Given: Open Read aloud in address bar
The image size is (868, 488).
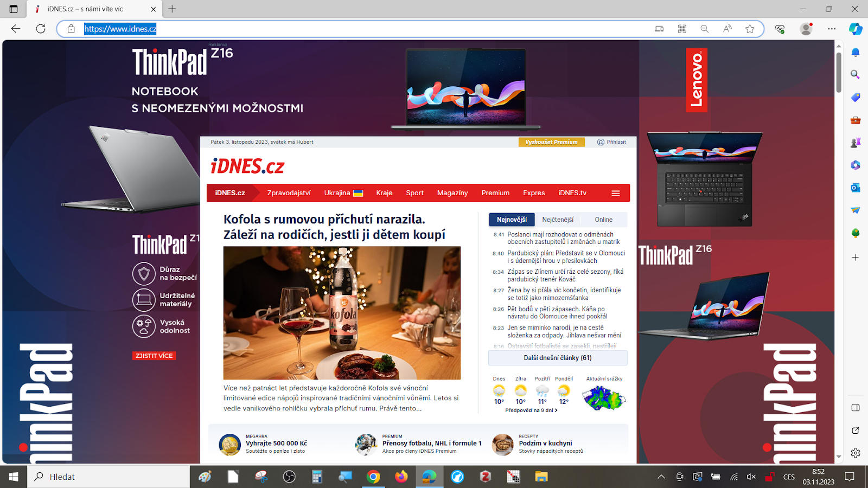Looking at the screenshot, I should tap(727, 29).
